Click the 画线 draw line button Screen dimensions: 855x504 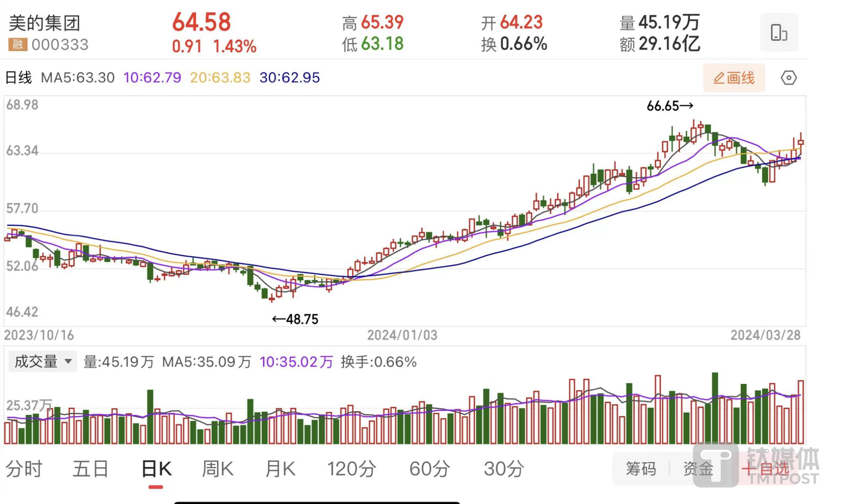click(734, 78)
